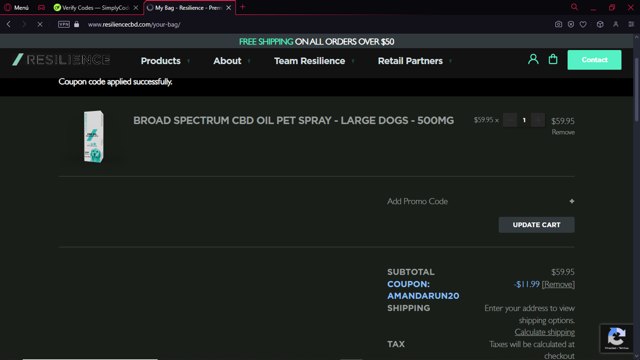Remove the pet spray from cart
Image resolution: width=640 pixels, height=360 pixels.
click(563, 132)
